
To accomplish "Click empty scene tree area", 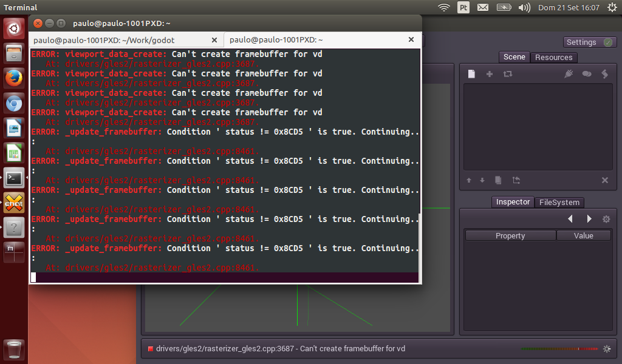I will tap(538, 127).
